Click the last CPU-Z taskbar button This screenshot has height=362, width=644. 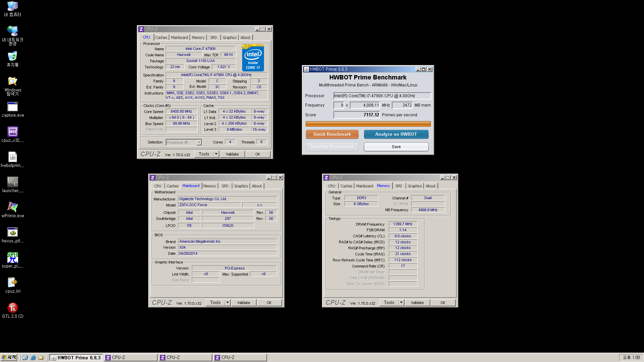(240, 358)
